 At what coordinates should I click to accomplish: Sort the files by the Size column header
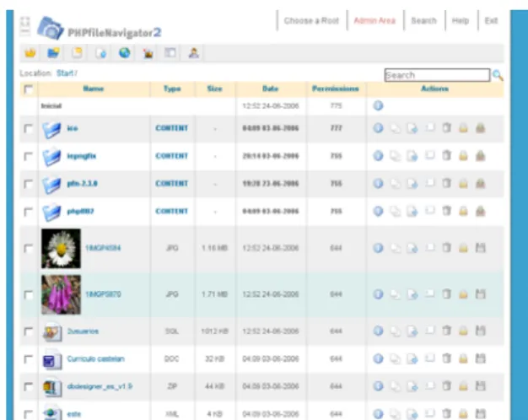click(215, 89)
